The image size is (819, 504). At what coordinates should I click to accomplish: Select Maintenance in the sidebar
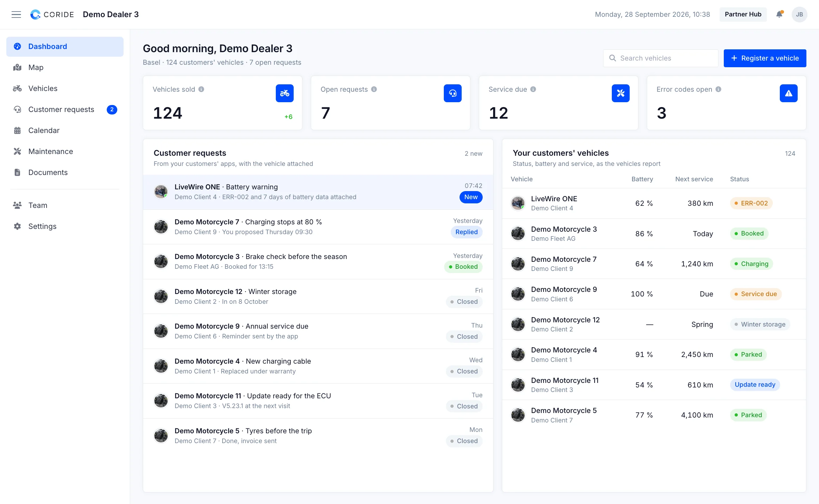[x=65, y=152]
